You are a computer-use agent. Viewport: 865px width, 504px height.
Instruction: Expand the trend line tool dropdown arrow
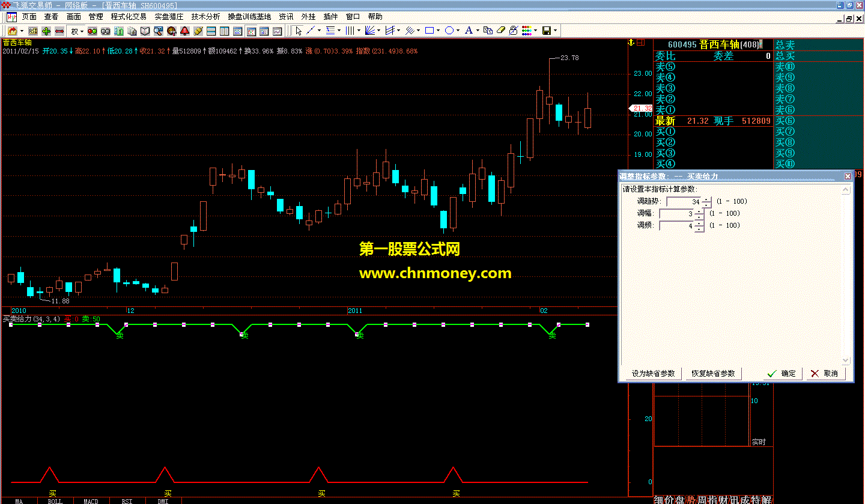(x=319, y=31)
